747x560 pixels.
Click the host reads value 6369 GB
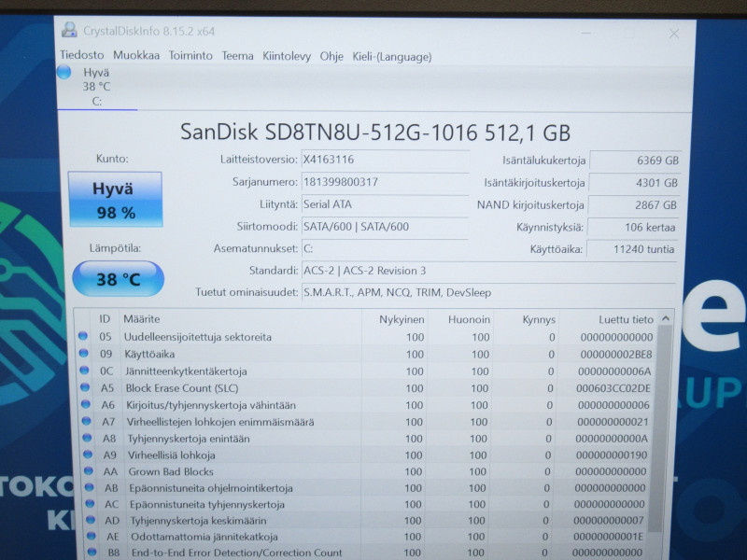(635, 161)
